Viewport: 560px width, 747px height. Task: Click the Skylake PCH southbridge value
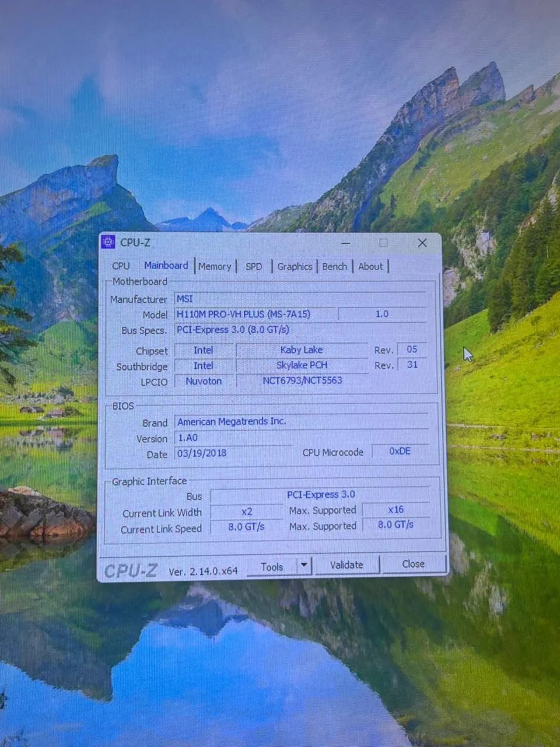[302, 365]
